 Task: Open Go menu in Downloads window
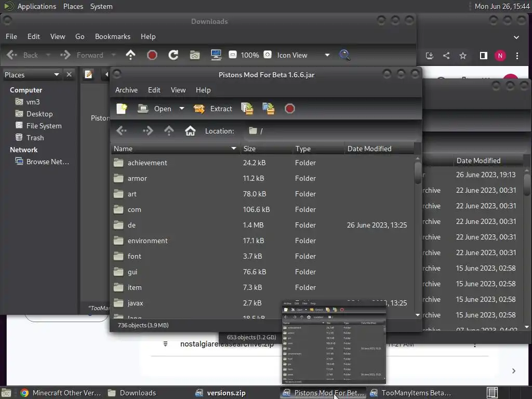pyautogui.click(x=79, y=36)
